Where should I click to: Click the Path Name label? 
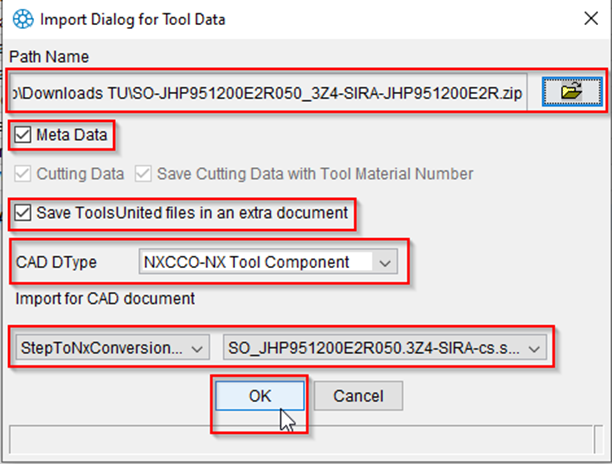point(49,57)
